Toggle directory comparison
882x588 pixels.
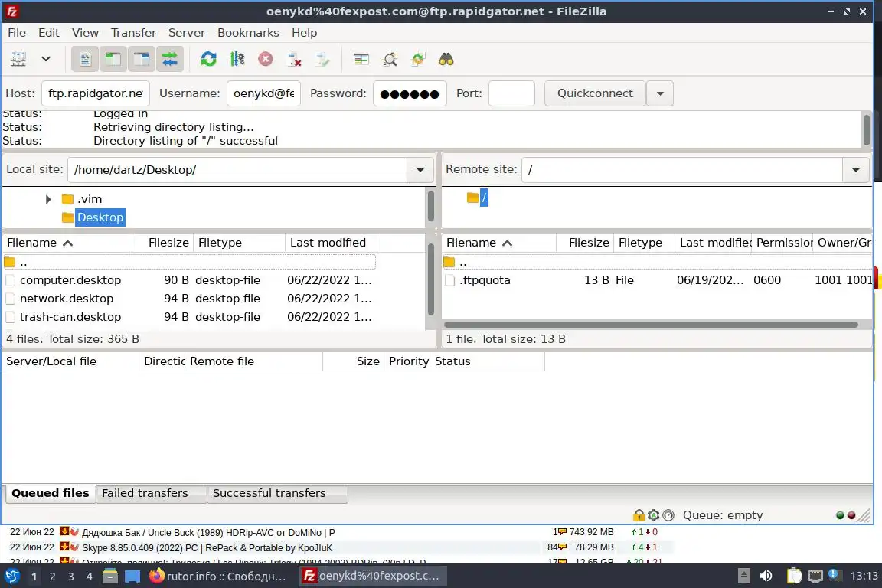tap(390, 59)
